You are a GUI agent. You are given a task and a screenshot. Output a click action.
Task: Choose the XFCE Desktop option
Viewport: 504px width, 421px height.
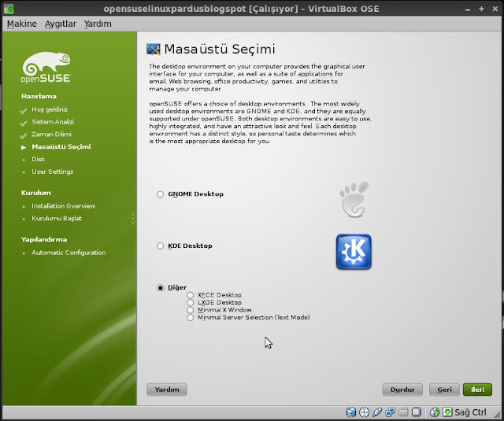[x=191, y=295]
